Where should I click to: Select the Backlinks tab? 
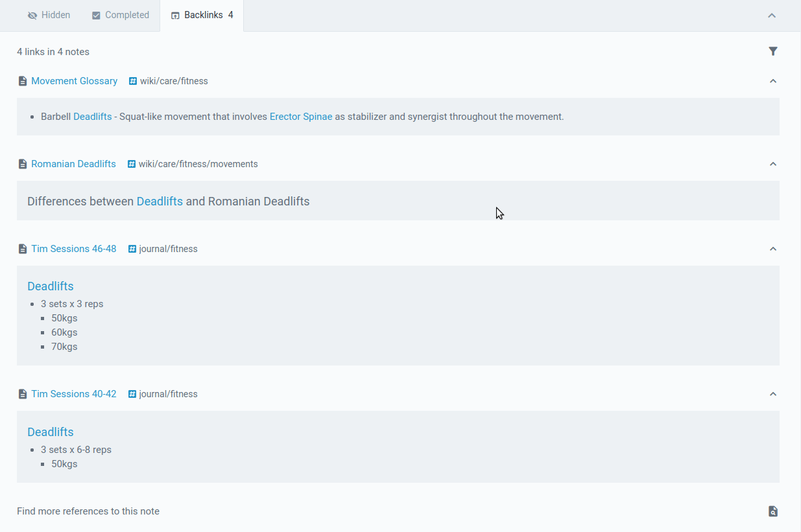coord(202,15)
